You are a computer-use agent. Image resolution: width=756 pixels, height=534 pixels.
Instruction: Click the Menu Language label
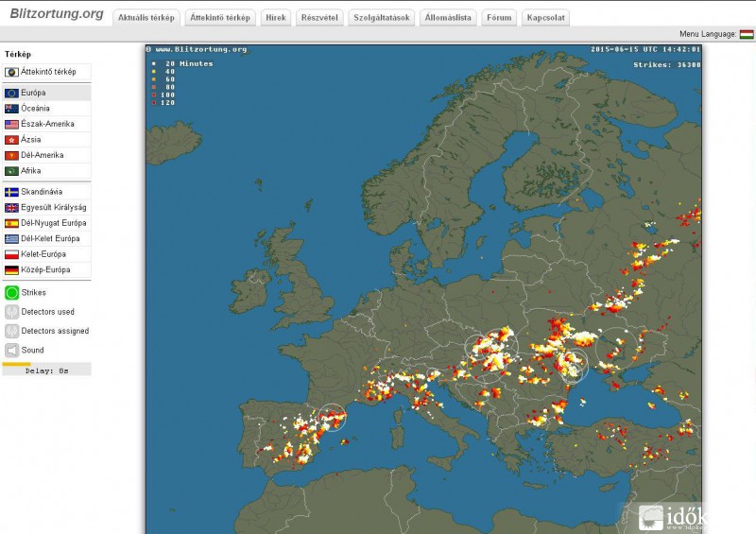click(x=708, y=34)
